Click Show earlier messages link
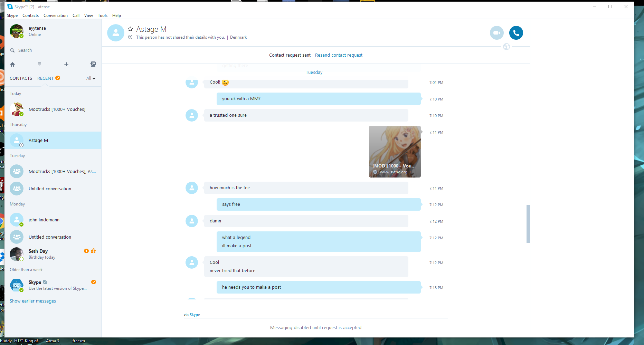This screenshot has width=644, height=345. 33,301
